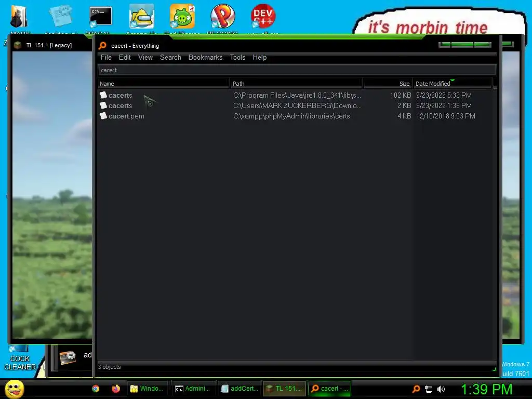Switch to the TL 151... taskbar button
The height and width of the screenshot is (399, 532).
(284, 389)
